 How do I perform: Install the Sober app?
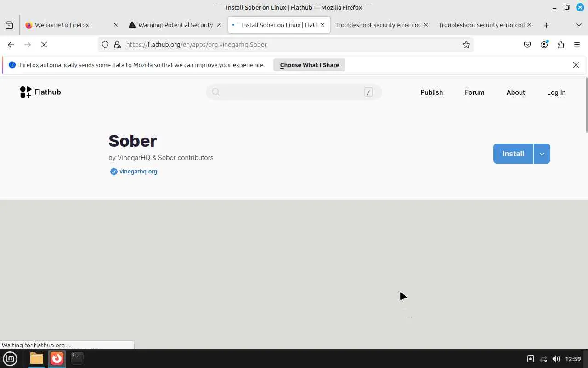(513, 154)
